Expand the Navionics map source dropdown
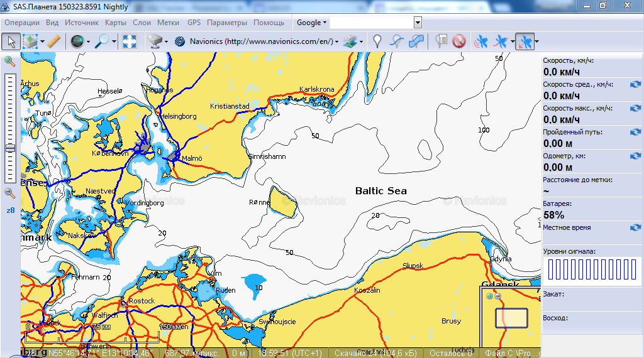The height and width of the screenshot is (358, 644). [337, 41]
